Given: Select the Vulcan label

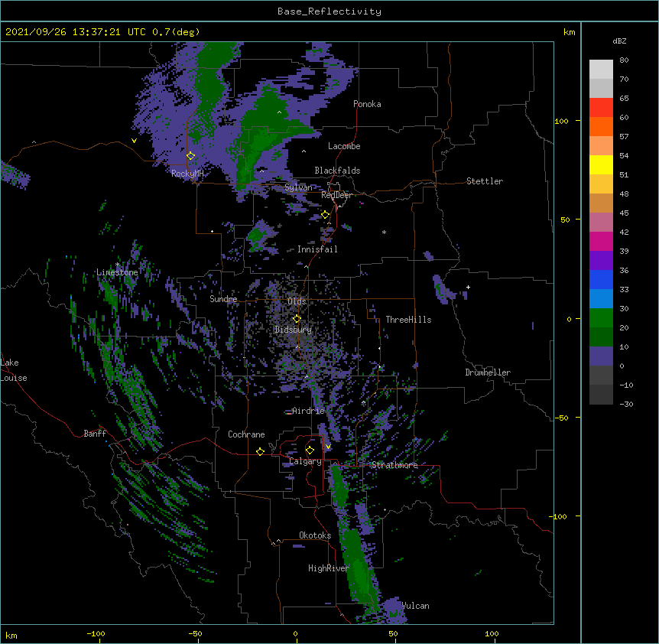Looking at the screenshot, I should (415, 606).
